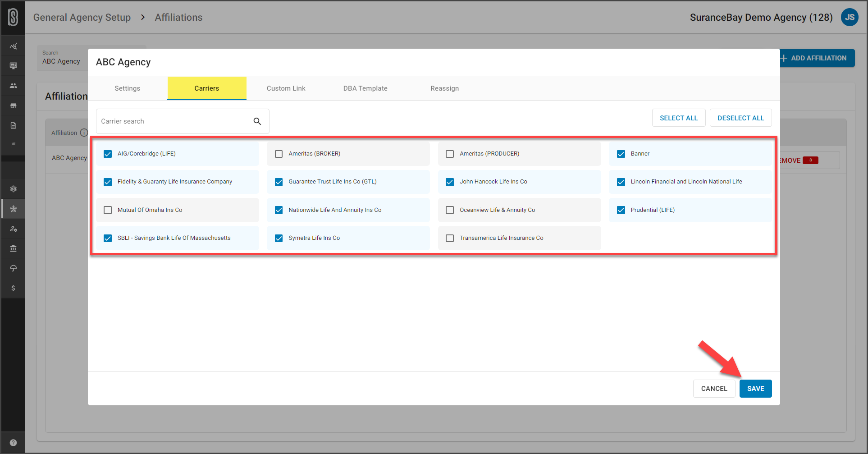Click the SELECT ALL button

[x=679, y=118]
